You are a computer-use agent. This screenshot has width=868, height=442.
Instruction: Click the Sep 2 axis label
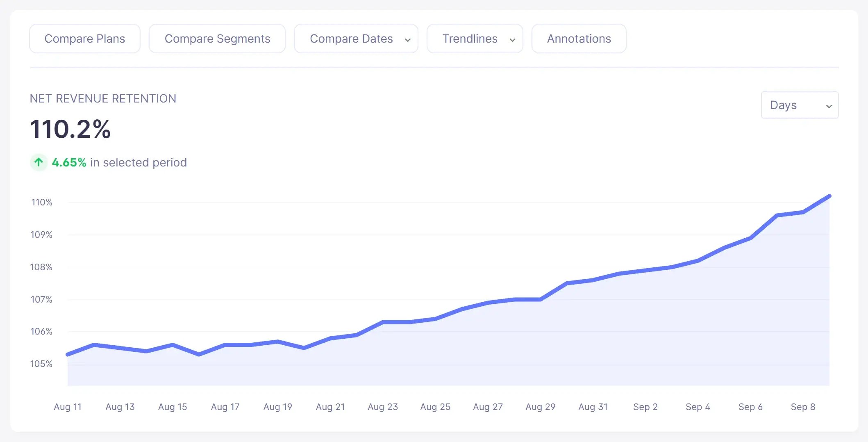tap(645, 407)
